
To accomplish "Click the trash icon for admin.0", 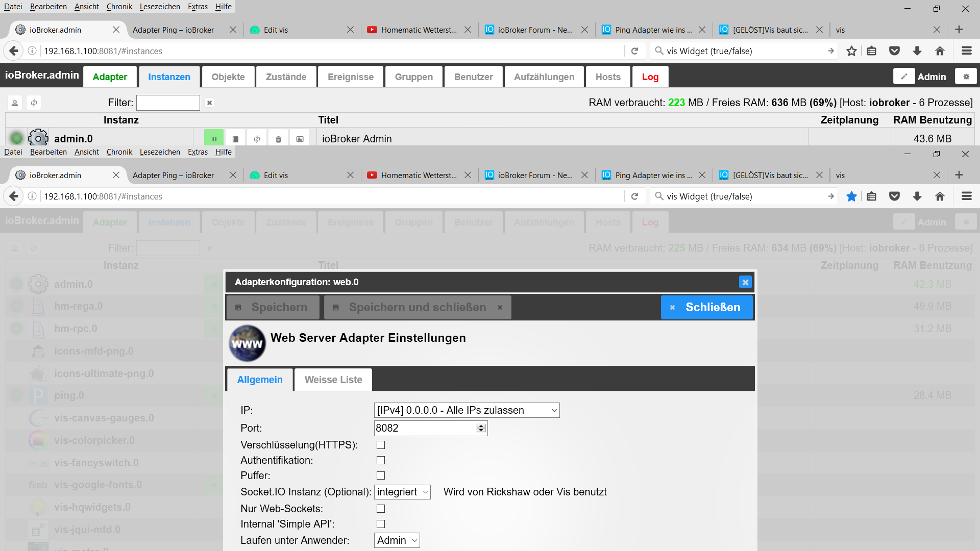I will 278,139.
